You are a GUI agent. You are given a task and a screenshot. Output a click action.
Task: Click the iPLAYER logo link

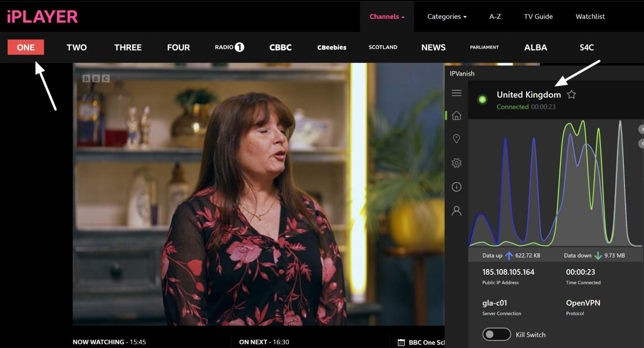[42, 16]
